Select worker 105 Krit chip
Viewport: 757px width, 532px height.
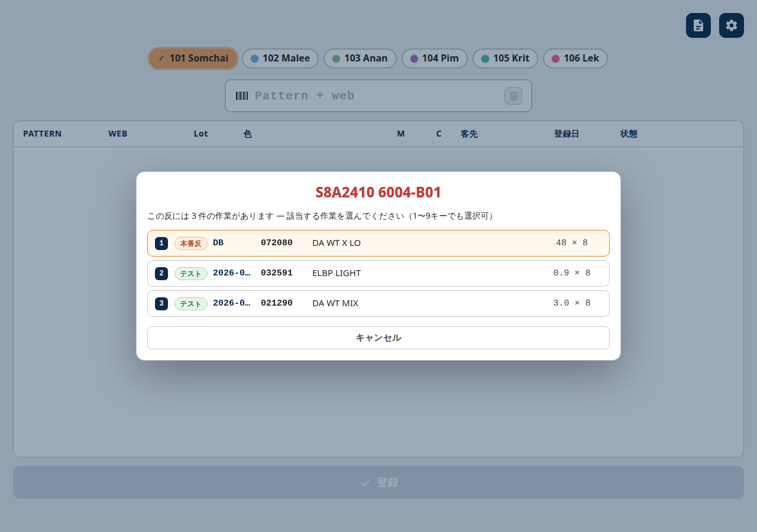point(505,59)
